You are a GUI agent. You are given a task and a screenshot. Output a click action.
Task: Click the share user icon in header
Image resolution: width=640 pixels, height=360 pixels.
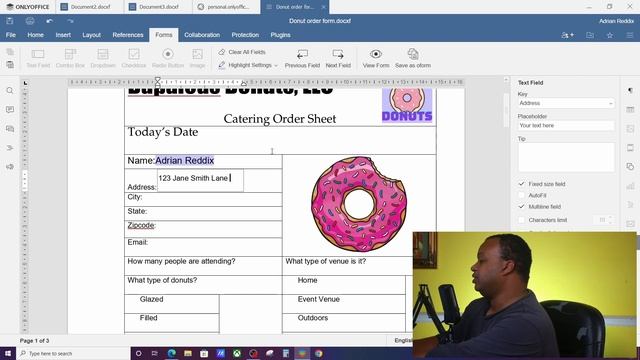(x=567, y=35)
